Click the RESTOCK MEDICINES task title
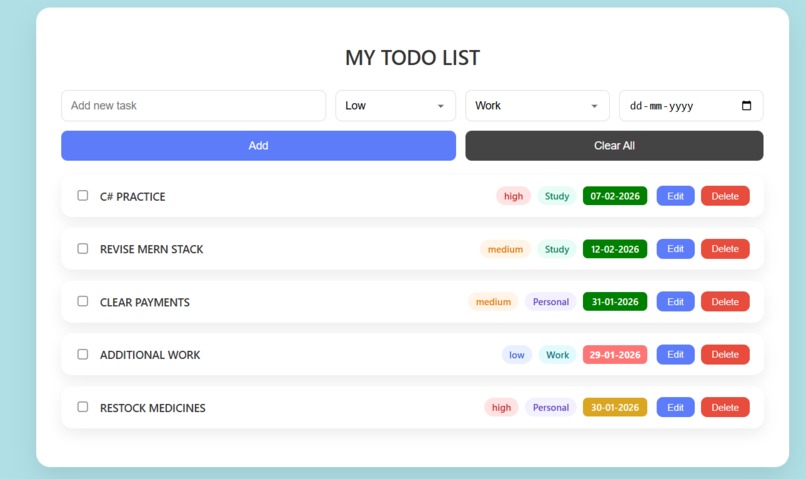 click(x=153, y=408)
